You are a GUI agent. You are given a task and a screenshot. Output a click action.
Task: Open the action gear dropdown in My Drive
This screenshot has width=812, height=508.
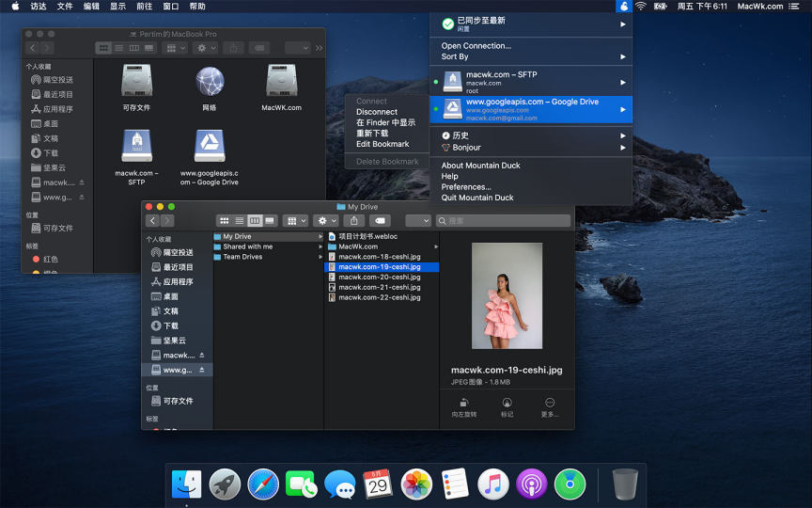pyautogui.click(x=326, y=220)
